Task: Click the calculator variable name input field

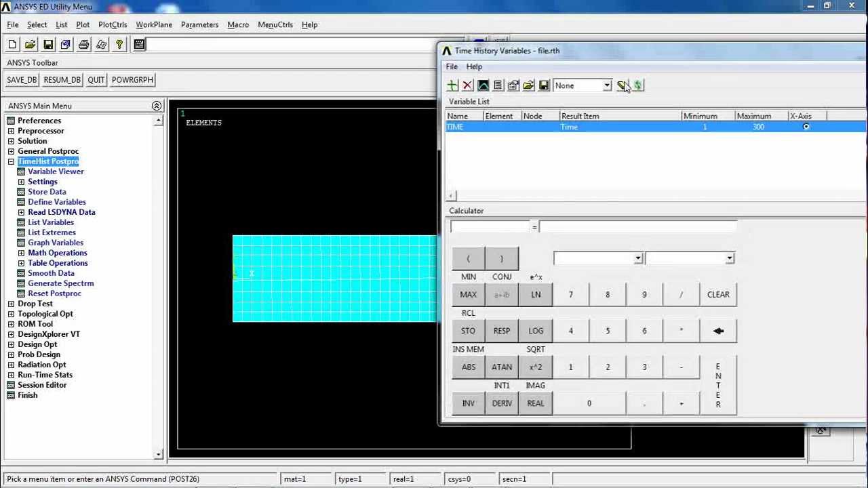Action: click(490, 227)
